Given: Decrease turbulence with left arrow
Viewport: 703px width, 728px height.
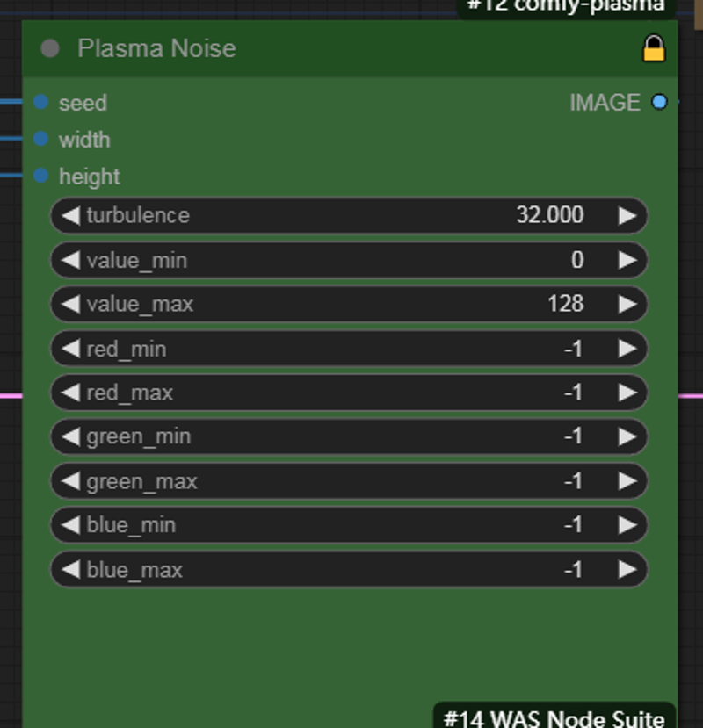Looking at the screenshot, I should coord(70,215).
